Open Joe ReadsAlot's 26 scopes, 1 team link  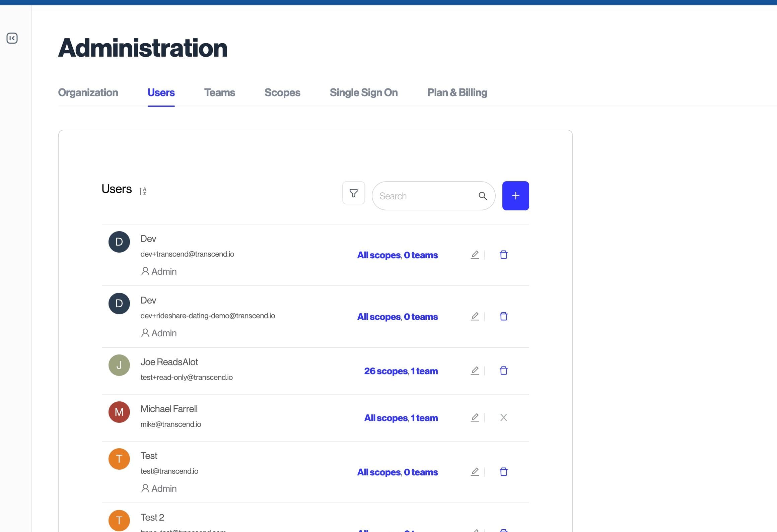pos(401,371)
